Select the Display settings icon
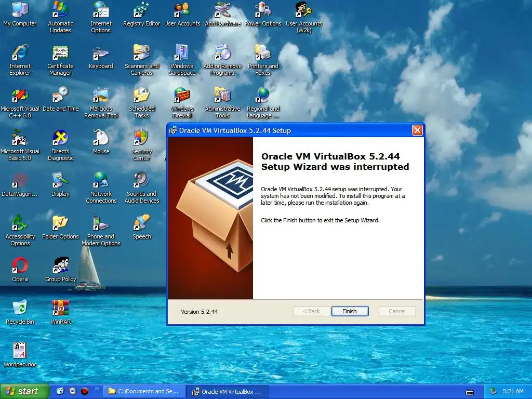532x399 pixels. (x=60, y=185)
